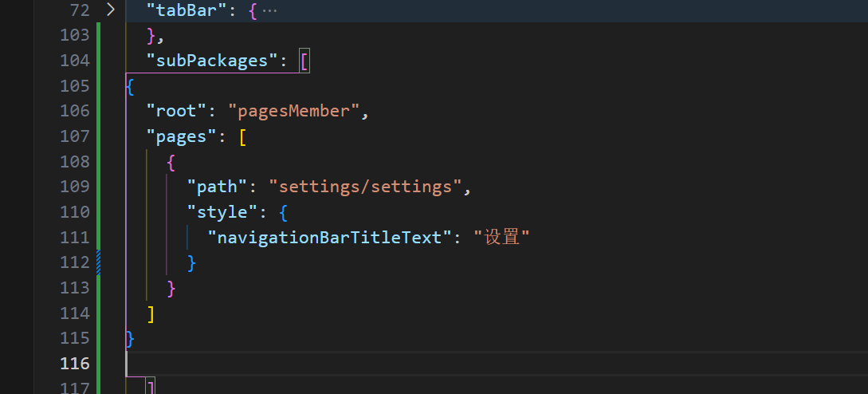Click the blue opening brace on line 105

coord(131,86)
